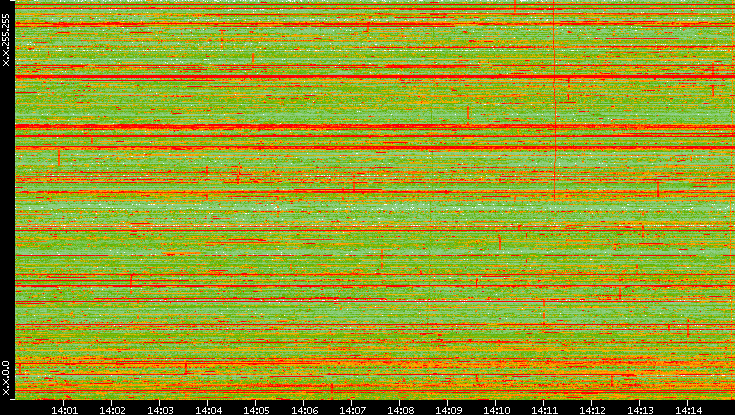735x415 pixels.
Task: Click the 14:11 time axis label
Action: click(x=544, y=411)
